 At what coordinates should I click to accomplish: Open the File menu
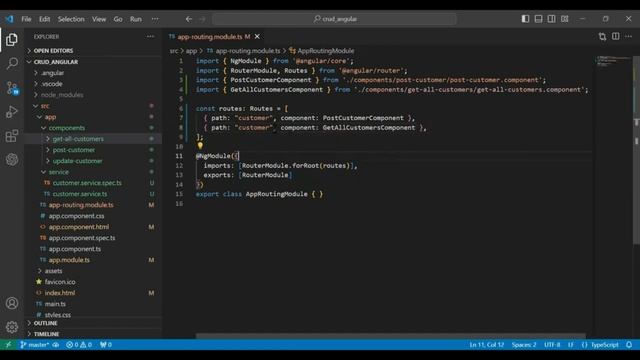(x=26, y=19)
